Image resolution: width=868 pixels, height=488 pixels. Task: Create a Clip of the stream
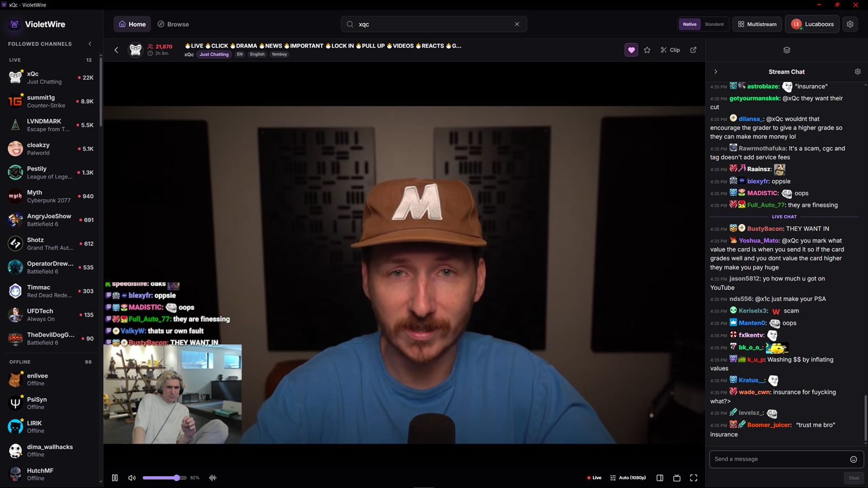[x=670, y=50]
